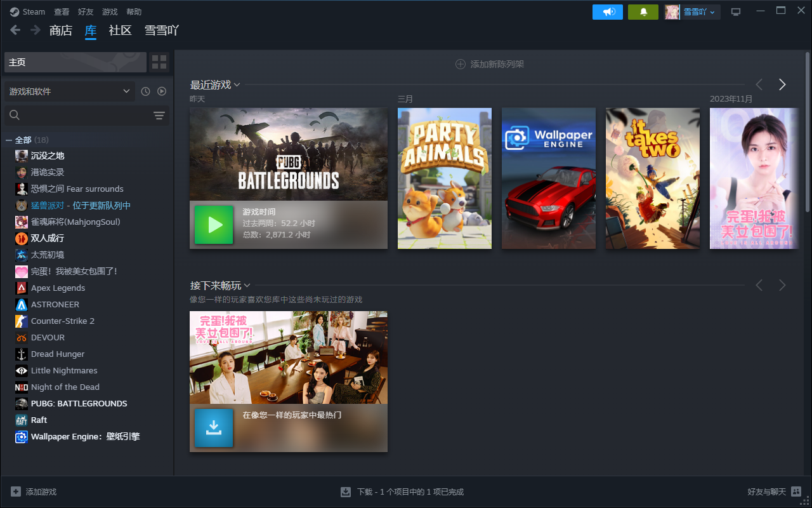Click the Apex Legends list icon
The width and height of the screenshot is (812, 508).
22,288
